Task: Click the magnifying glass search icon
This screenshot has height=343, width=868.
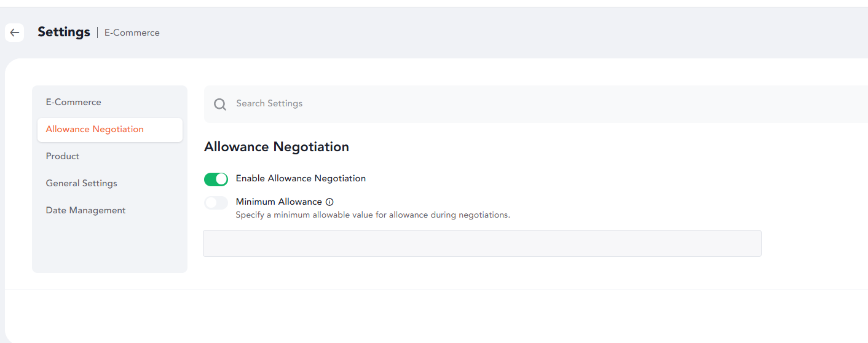Action: coord(220,104)
